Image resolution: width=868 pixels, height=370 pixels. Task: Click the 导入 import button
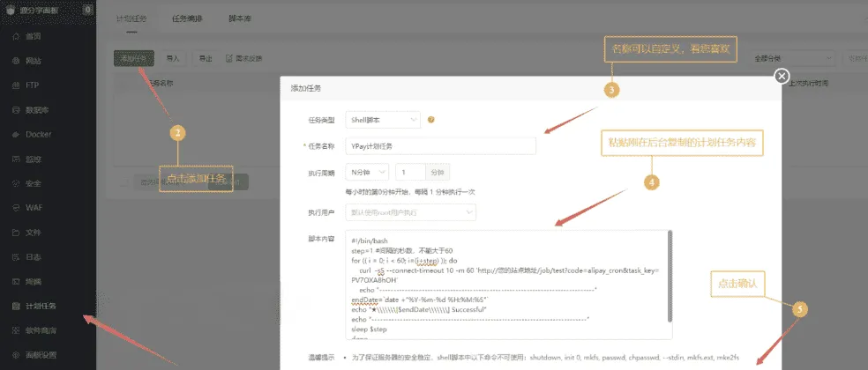173,58
